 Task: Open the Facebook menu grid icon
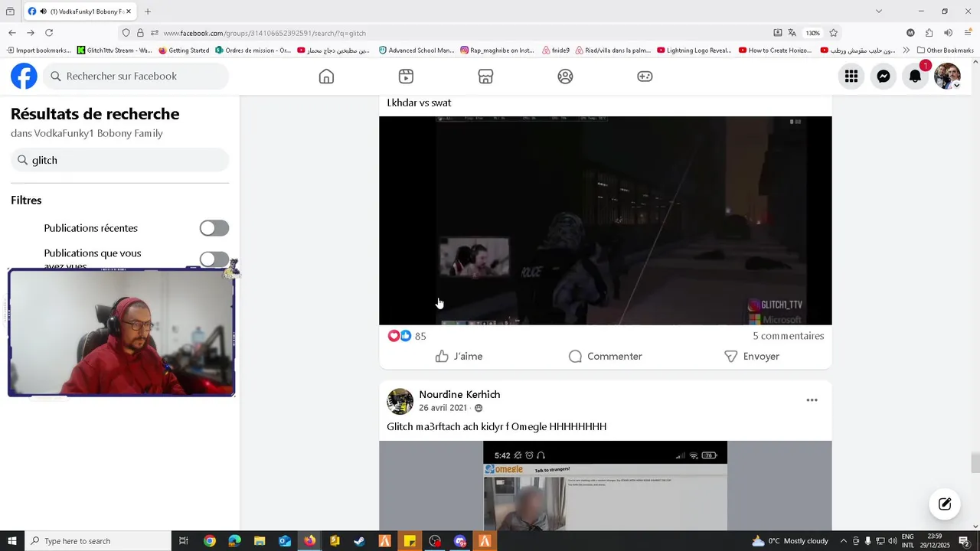point(851,76)
